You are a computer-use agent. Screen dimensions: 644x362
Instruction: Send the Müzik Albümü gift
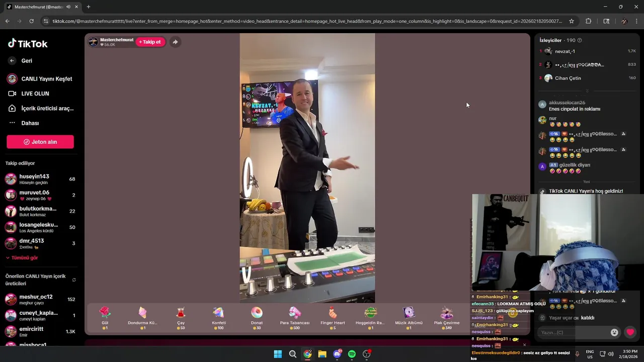pyautogui.click(x=409, y=318)
